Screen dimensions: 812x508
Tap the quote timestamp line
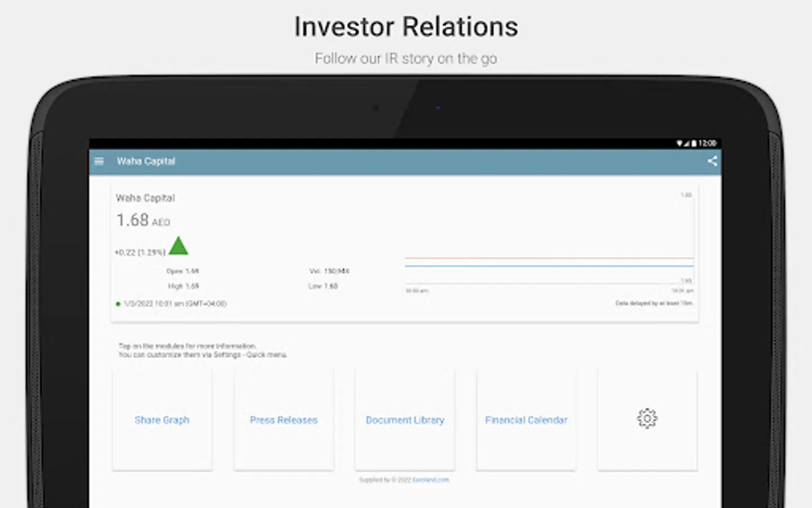tap(171, 304)
